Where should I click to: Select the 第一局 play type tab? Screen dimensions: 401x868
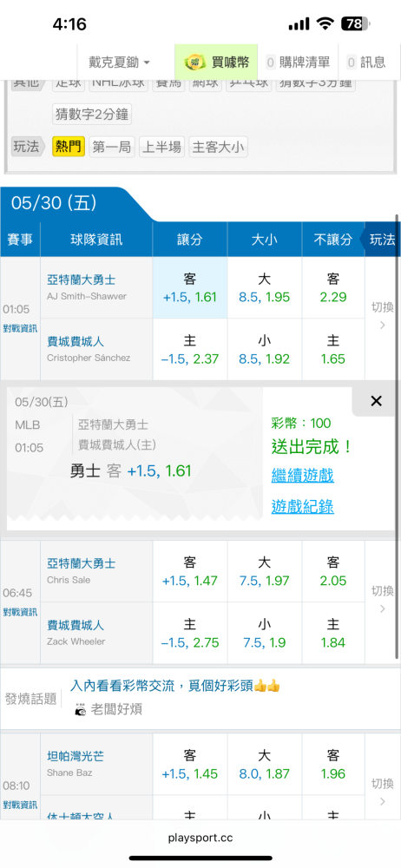point(112,147)
